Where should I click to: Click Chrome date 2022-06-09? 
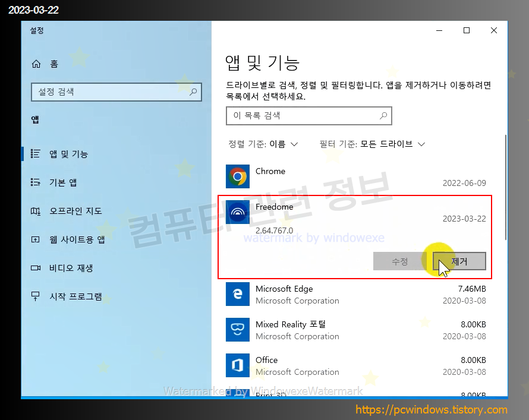click(464, 183)
